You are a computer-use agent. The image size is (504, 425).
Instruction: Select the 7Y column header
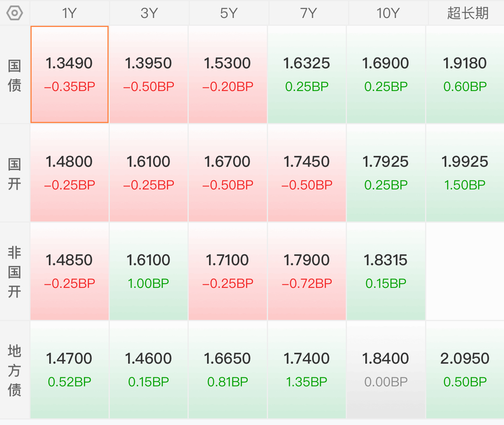tap(308, 13)
